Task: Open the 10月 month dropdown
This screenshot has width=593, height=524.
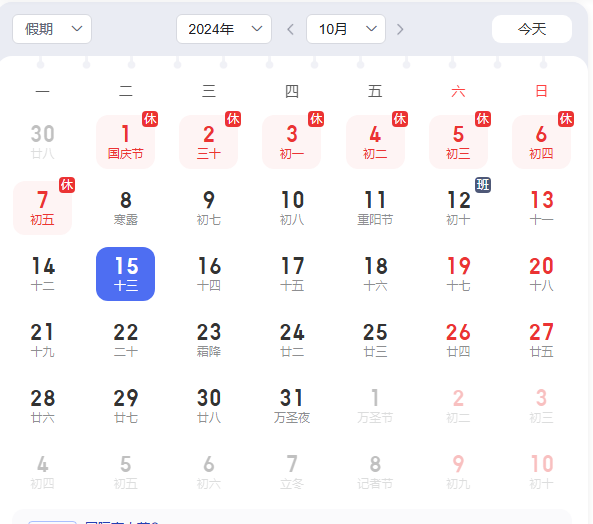Action: 346,29
